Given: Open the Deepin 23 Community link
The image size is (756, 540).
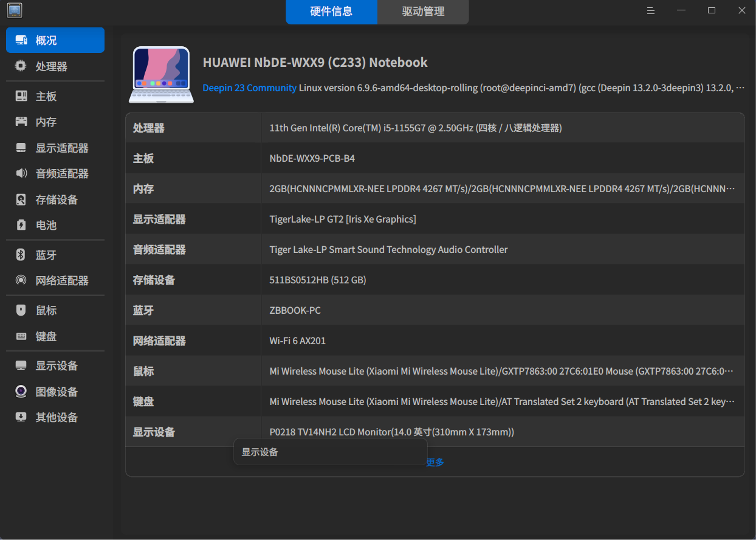Looking at the screenshot, I should pos(250,88).
